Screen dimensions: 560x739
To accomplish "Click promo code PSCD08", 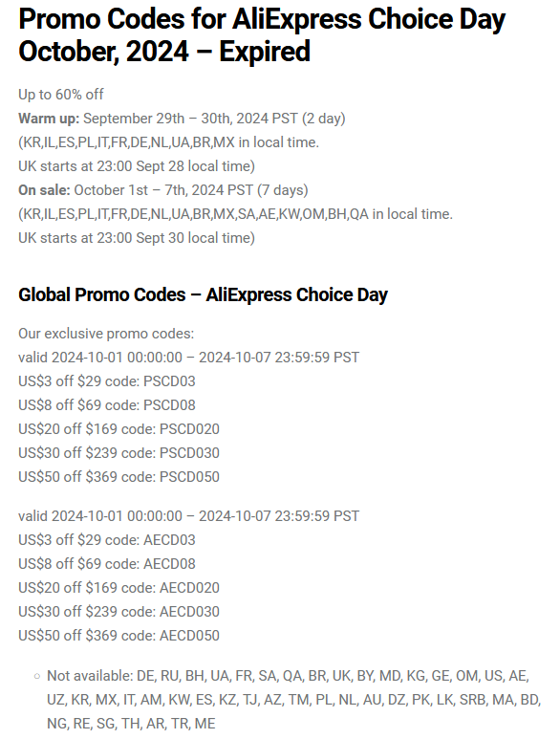I will click(169, 405).
